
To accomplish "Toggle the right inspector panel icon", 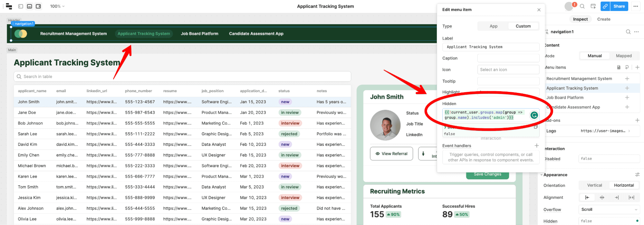I will pyautogui.click(x=38, y=6).
